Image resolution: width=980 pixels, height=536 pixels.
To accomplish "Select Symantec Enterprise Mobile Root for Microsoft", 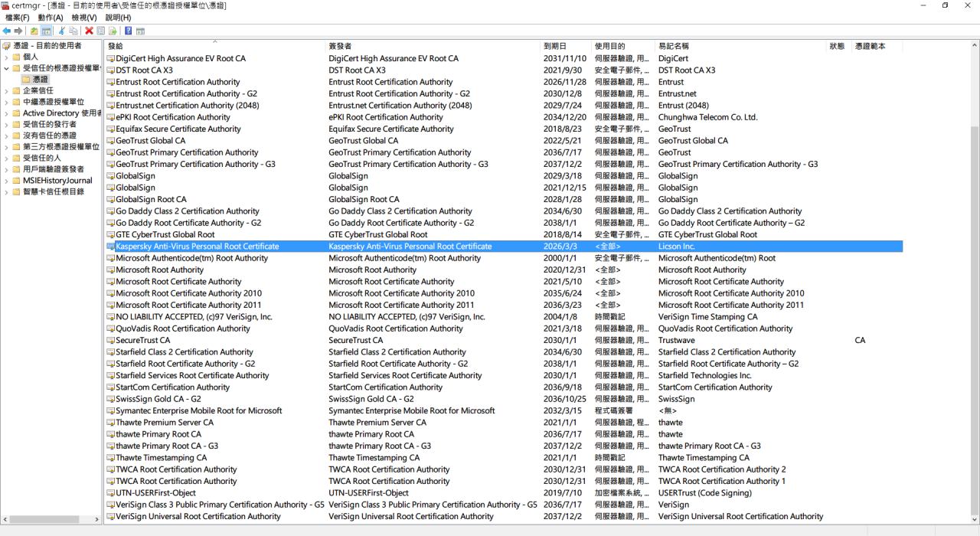I will pos(504,410).
